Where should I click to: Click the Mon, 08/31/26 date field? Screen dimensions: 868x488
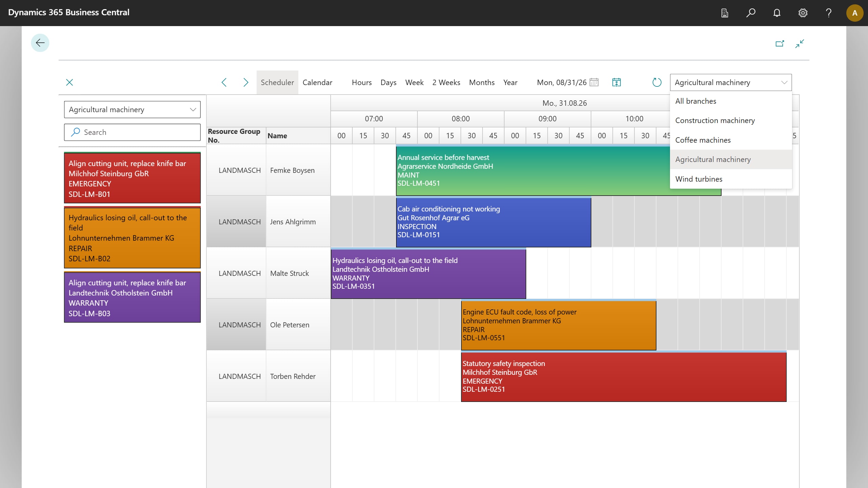click(561, 82)
